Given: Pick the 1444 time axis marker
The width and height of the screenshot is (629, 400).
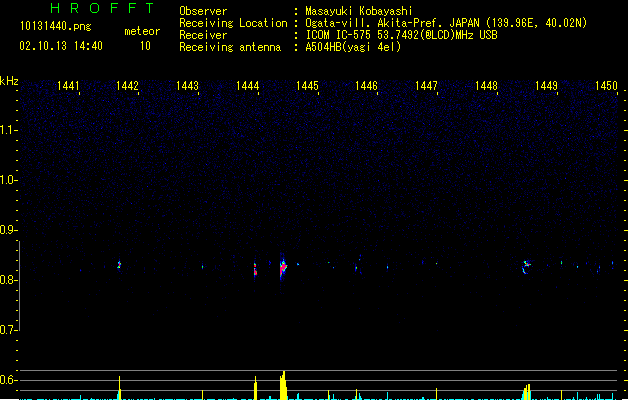Looking at the screenshot, I should point(248,86).
